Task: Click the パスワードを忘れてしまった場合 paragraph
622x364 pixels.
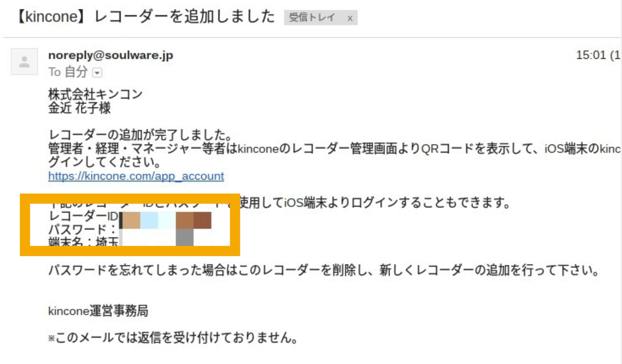Action: click(x=324, y=270)
